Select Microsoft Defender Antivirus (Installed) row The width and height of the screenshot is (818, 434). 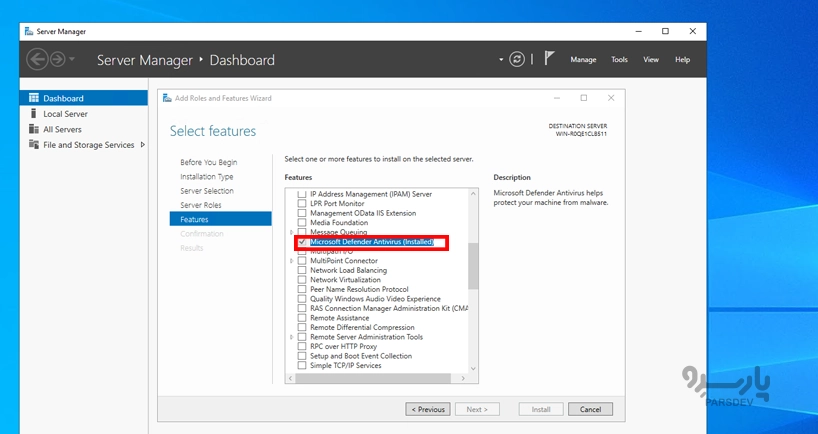[x=372, y=242]
